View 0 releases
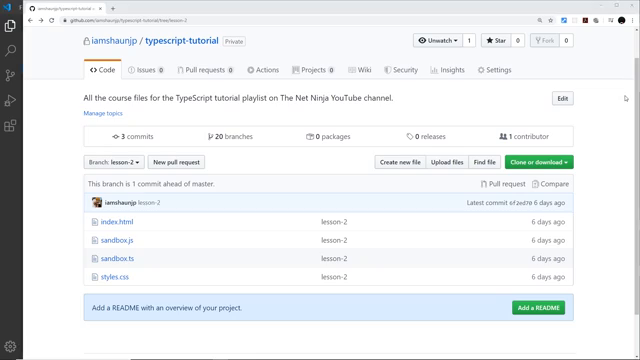The image size is (640, 360). pos(426,136)
